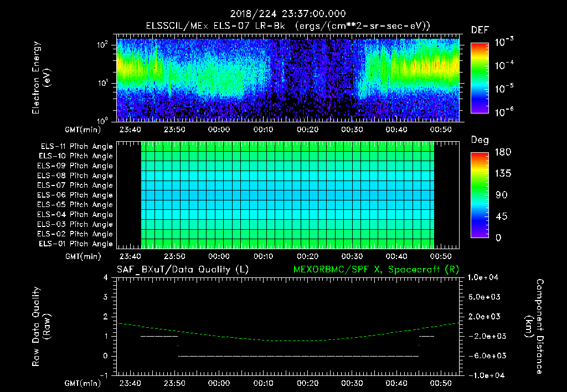Screen dimensions: 567x392
Task: Click 00:00 label under the spectrogram panel
Action: coord(219,130)
